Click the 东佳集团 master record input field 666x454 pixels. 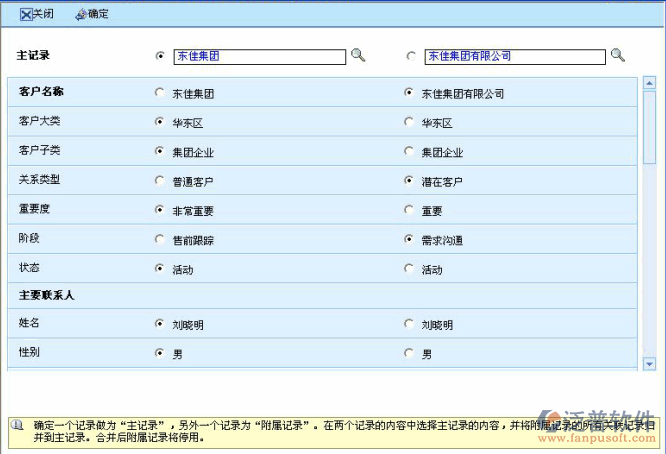point(260,56)
